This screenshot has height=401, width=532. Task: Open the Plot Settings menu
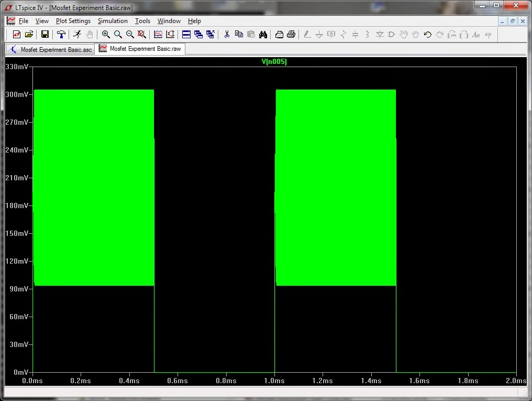[73, 21]
